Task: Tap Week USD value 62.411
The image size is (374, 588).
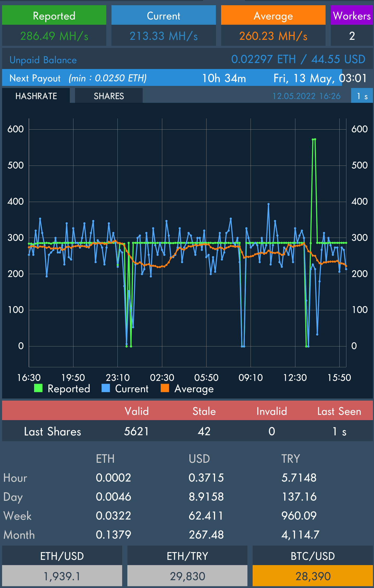Action: click(x=206, y=516)
